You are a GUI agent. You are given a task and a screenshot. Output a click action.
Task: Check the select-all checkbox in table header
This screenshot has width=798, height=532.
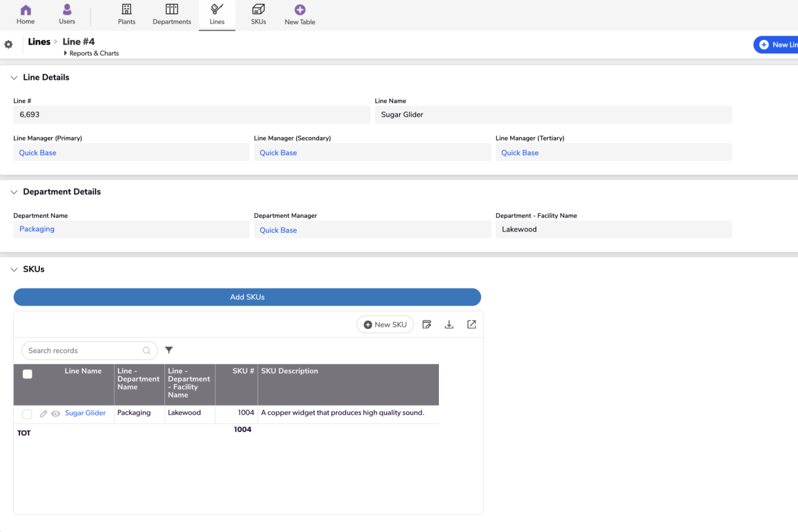[x=27, y=374]
